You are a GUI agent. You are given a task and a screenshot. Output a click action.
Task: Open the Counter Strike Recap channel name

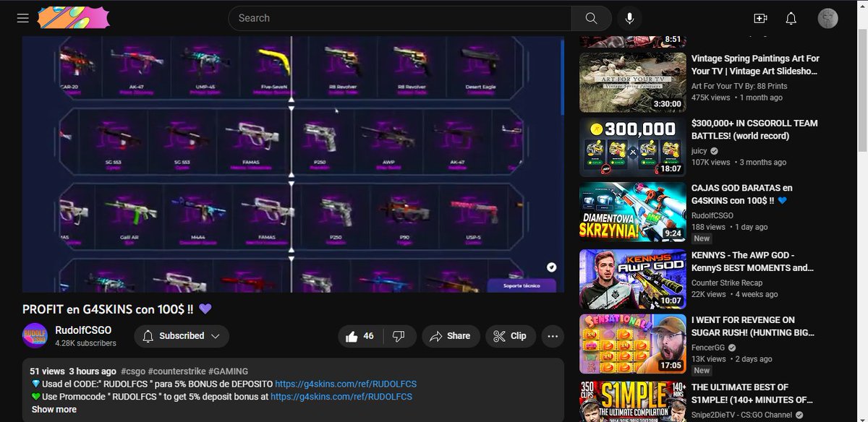(728, 283)
